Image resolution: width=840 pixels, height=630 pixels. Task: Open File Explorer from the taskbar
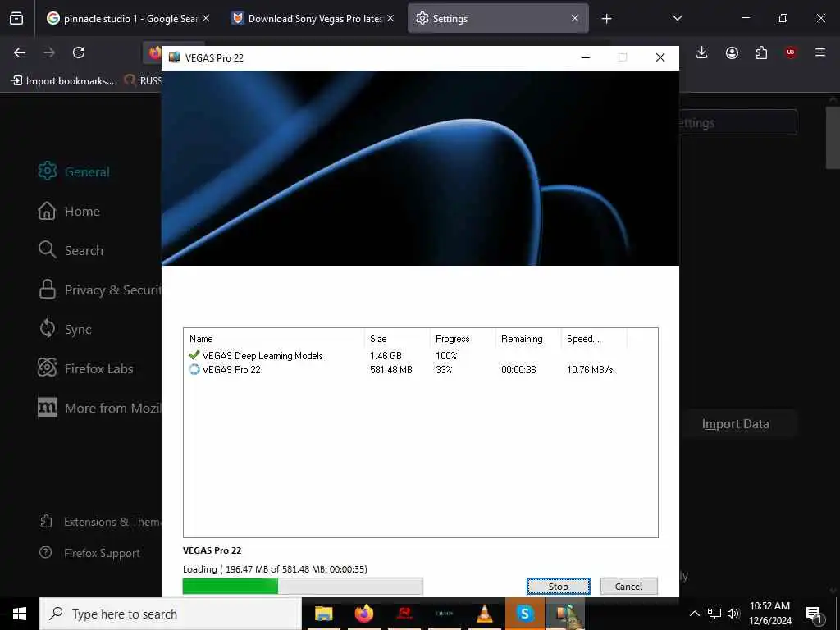tap(323, 614)
